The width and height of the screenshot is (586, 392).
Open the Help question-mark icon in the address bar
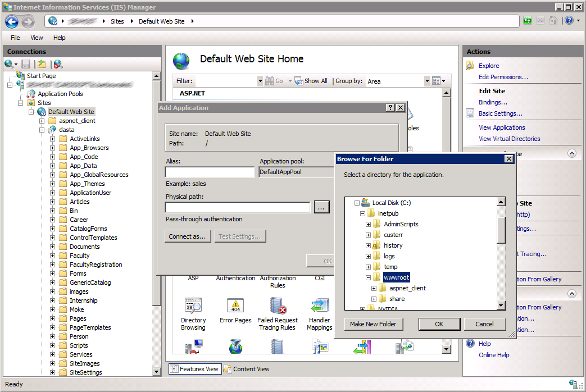[x=569, y=21]
